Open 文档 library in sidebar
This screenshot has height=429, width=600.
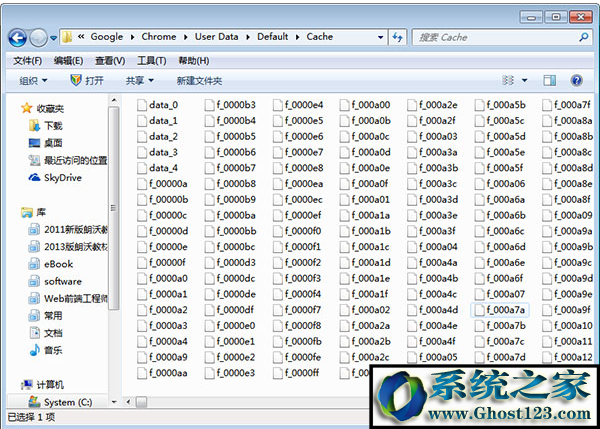(46, 333)
